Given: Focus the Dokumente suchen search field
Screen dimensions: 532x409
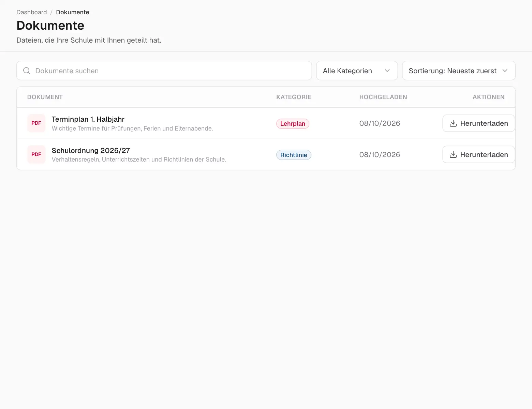Looking at the screenshot, I should coord(164,71).
